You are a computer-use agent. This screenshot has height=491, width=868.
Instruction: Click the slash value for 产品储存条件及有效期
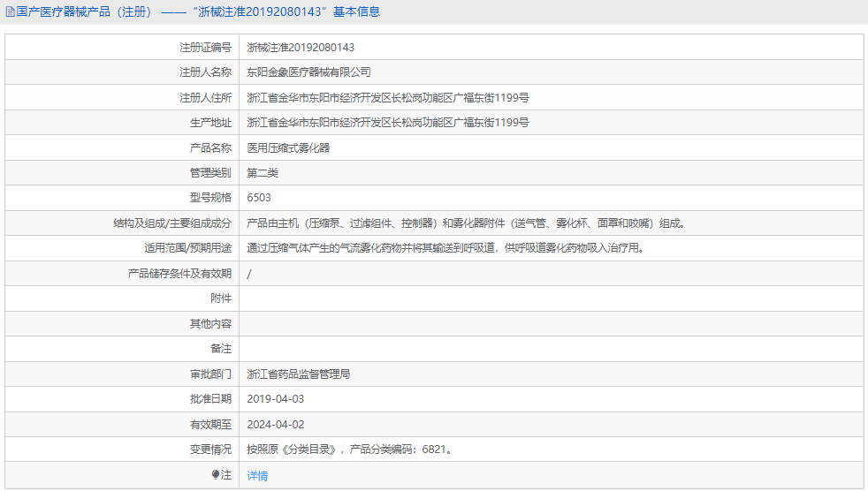tap(249, 274)
